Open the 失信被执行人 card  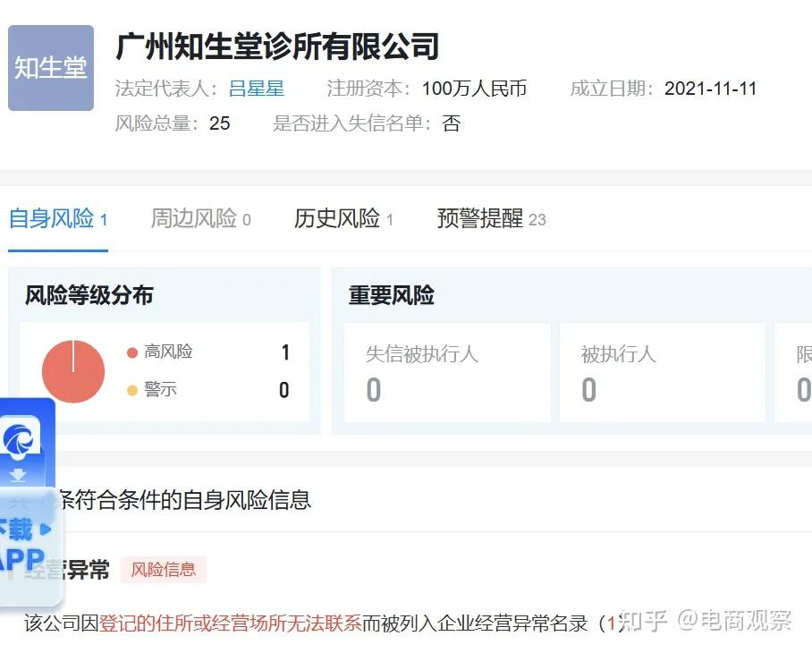click(447, 372)
